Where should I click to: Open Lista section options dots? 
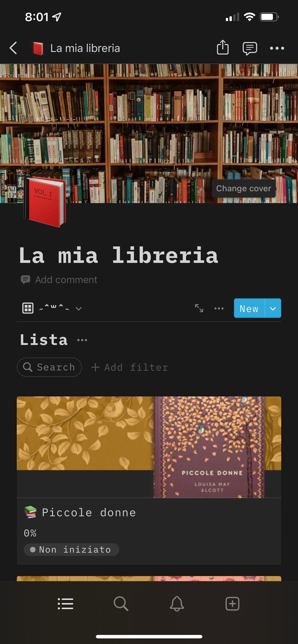pos(82,340)
